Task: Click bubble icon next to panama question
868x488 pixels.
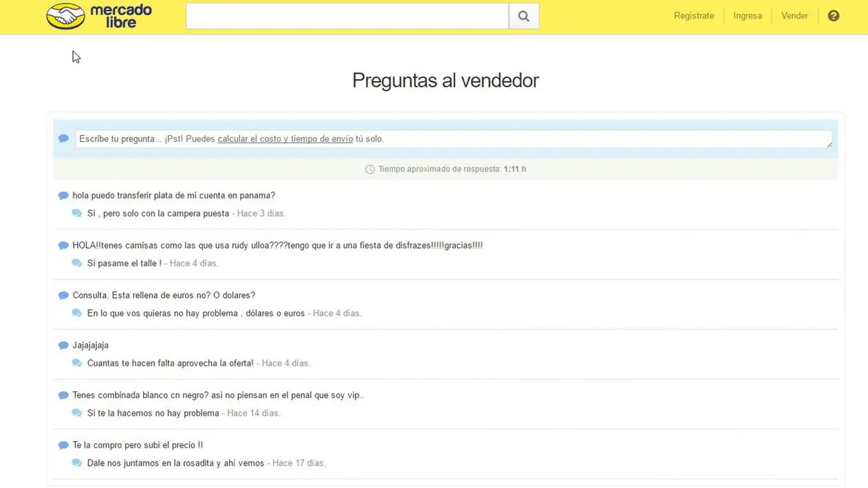Action: pyautogui.click(x=63, y=196)
